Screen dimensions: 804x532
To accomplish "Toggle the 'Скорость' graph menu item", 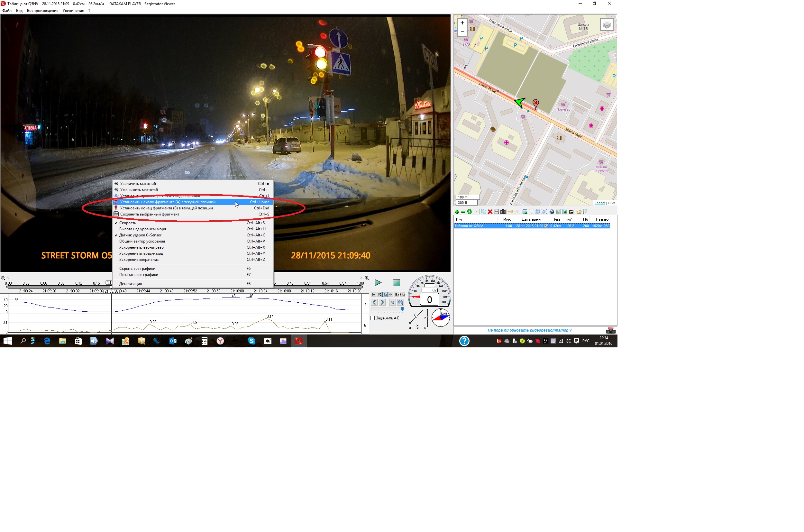I will 128,223.
